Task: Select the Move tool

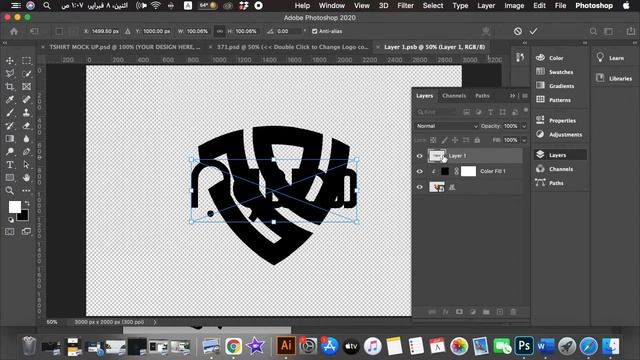Action: coord(10,60)
